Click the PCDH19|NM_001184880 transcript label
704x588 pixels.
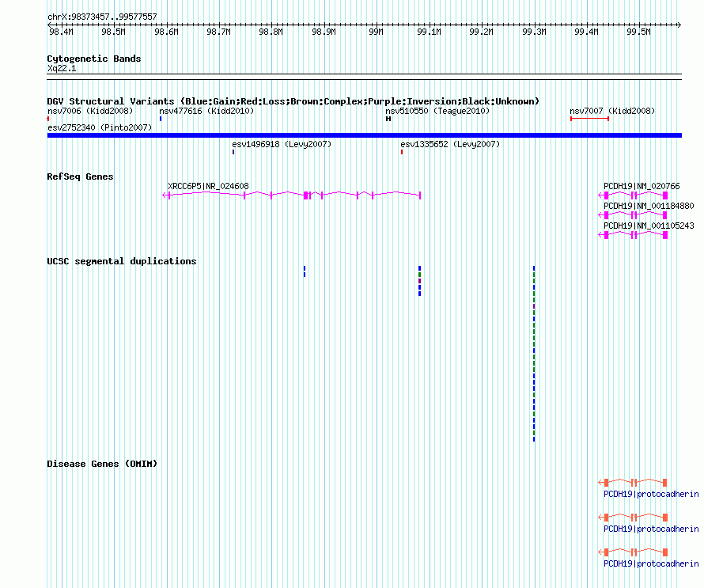[649, 206]
